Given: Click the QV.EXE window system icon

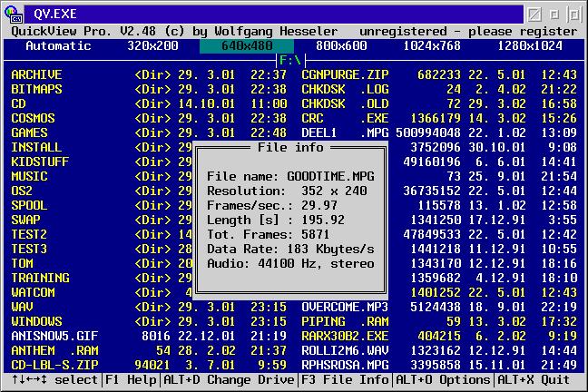Looking at the screenshot, I should coord(14,14).
